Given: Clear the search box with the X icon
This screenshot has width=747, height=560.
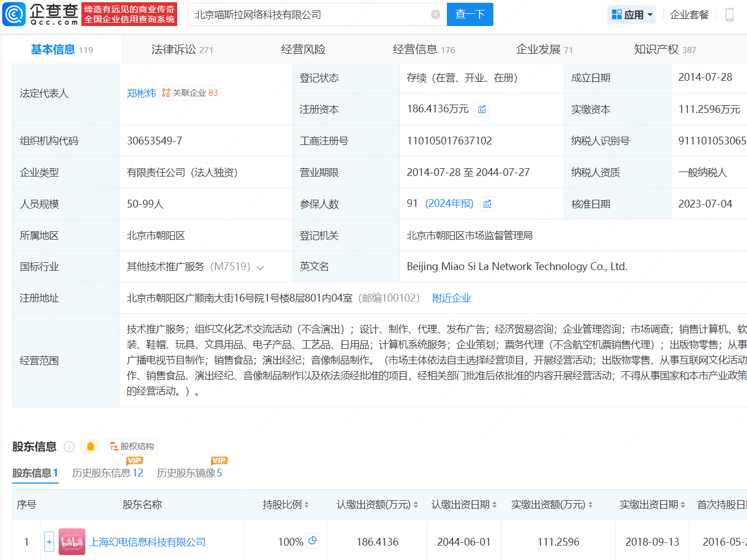Looking at the screenshot, I should (x=436, y=14).
